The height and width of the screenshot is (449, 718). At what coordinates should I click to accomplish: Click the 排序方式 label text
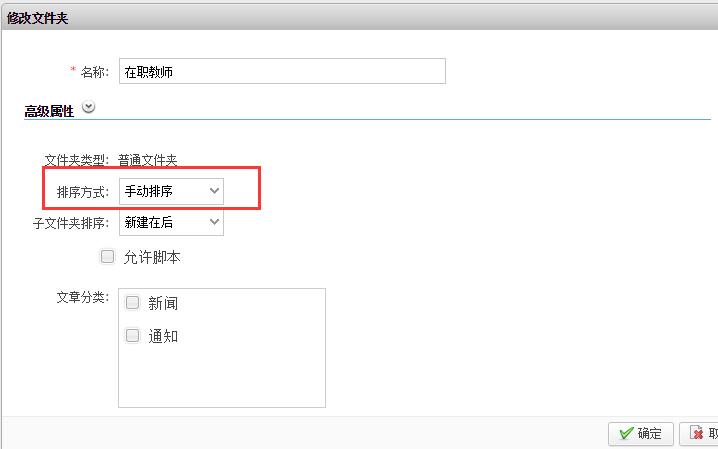click(x=84, y=191)
